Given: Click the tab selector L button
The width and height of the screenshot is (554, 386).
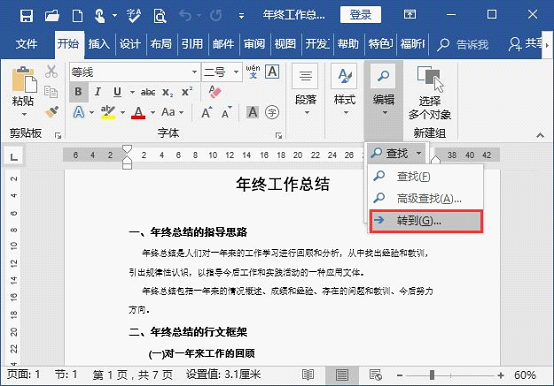Looking at the screenshot, I should tap(14, 156).
